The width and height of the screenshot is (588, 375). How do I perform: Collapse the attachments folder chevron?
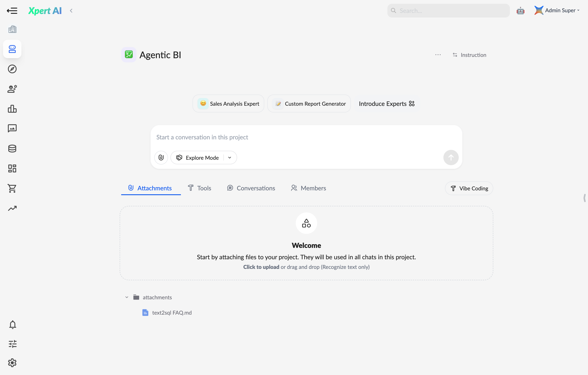click(127, 297)
